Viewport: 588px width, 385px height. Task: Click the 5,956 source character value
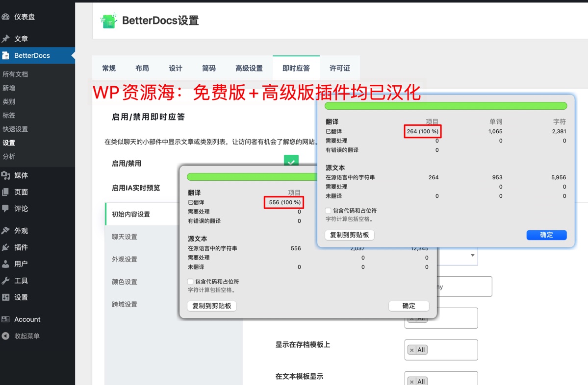coord(559,177)
